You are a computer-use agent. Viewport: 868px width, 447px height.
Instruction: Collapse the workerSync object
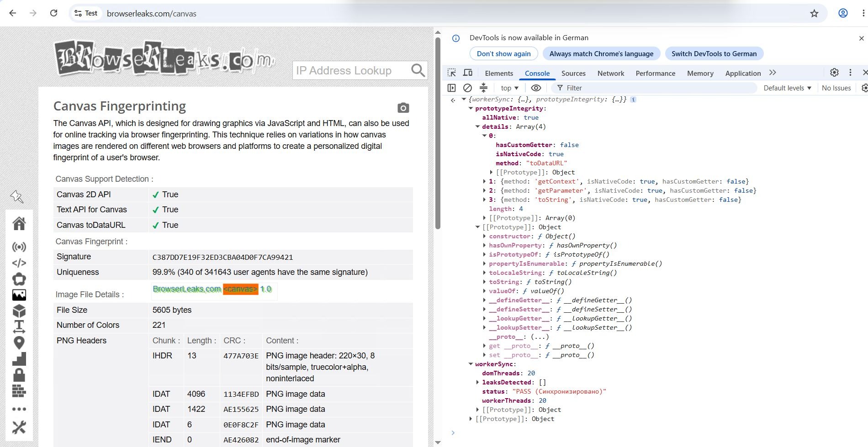click(471, 364)
